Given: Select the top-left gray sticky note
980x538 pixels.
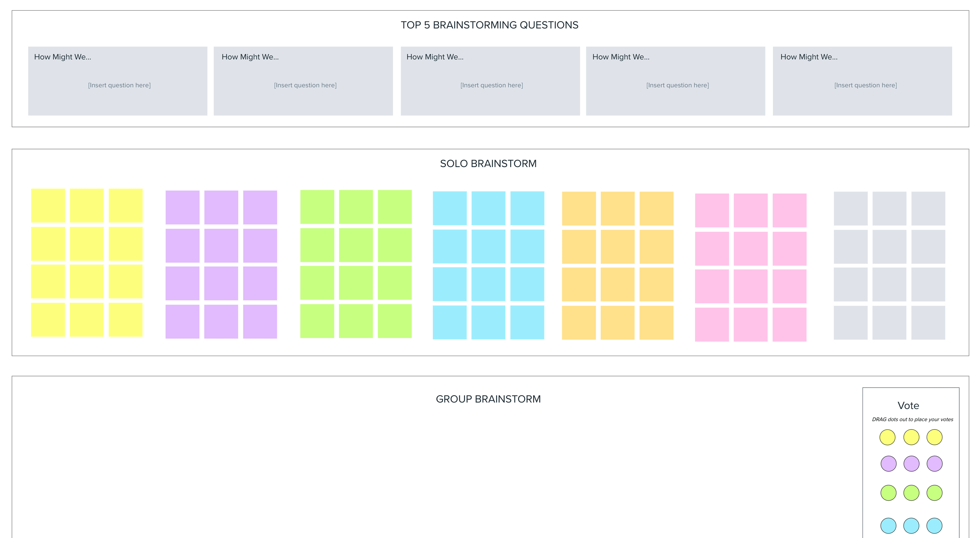Looking at the screenshot, I should click(851, 208).
